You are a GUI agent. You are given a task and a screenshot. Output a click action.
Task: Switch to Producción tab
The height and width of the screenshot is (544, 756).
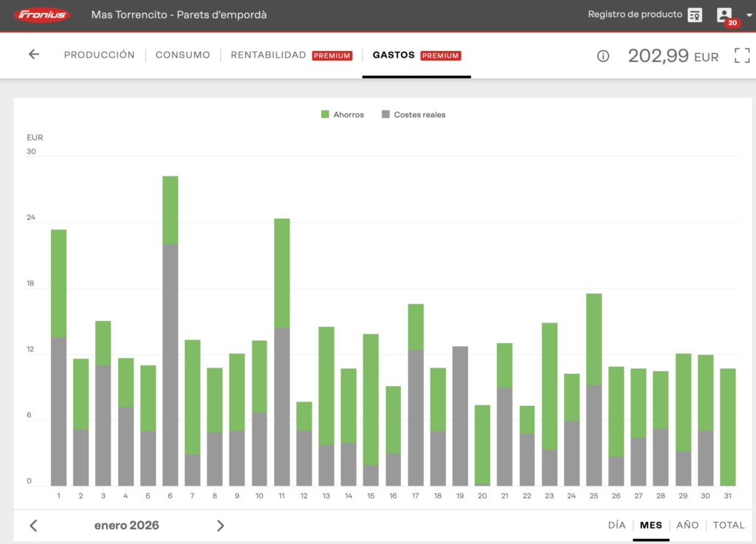[99, 55]
